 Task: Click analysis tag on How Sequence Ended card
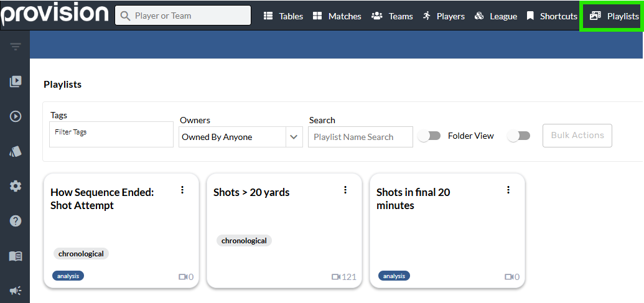coord(68,276)
